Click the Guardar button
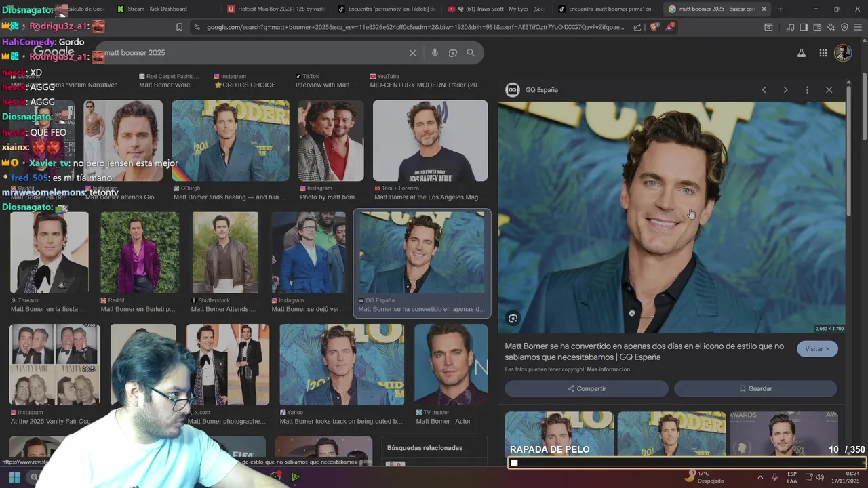Image resolution: width=868 pixels, height=488 pixels. (x=755, y=388)
